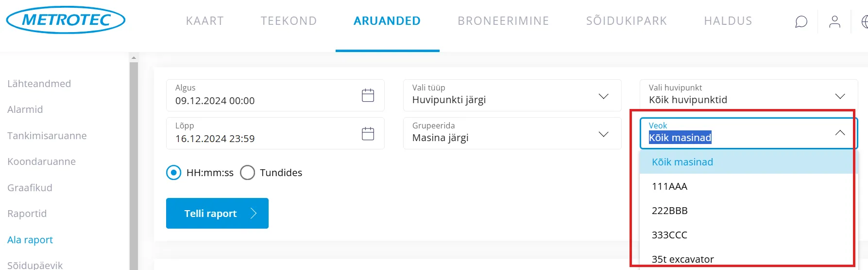Open the chat messages icon
The width and height of the screenshot is (868, 270).
[801, 22]
